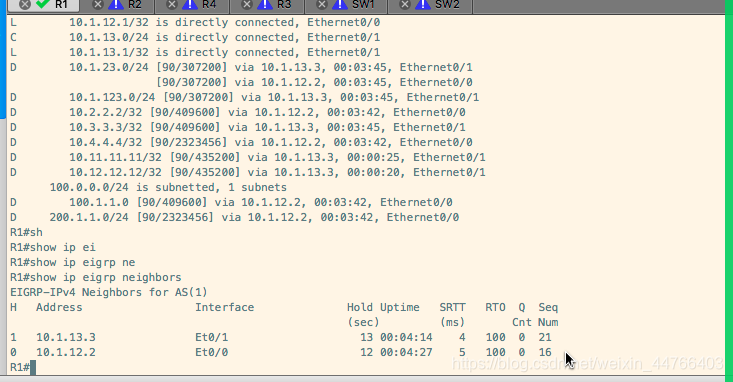Click the 10.11.11.11/32 EIGRP route line

coord(248,157)
